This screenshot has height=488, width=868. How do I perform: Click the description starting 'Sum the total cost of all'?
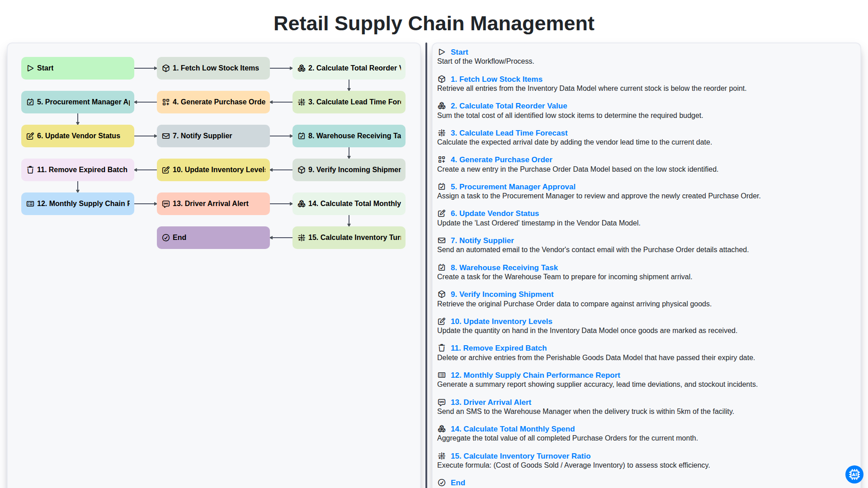point(570,116)
